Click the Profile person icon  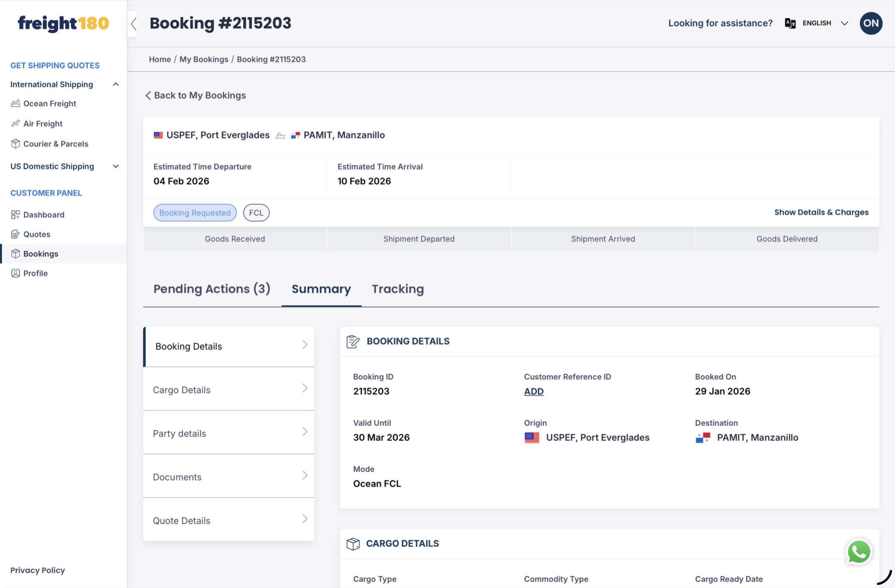coord(15,273)
